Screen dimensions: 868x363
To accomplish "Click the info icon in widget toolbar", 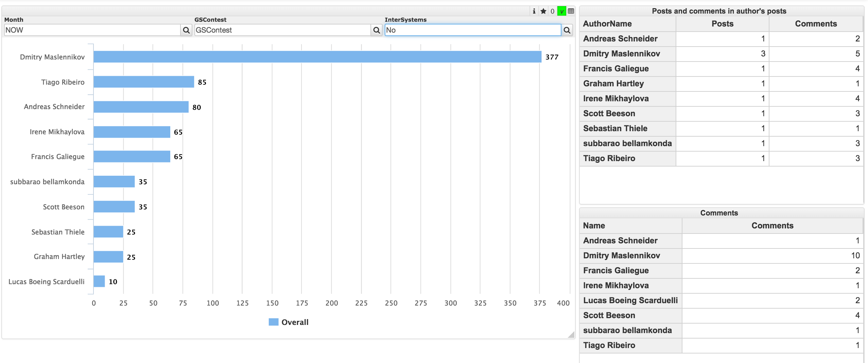I will point(534,11).
